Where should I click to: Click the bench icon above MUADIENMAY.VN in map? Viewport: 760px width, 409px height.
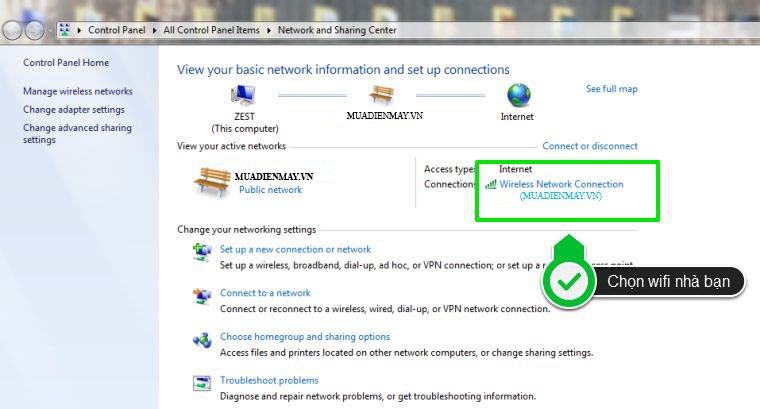click(381, 94)
